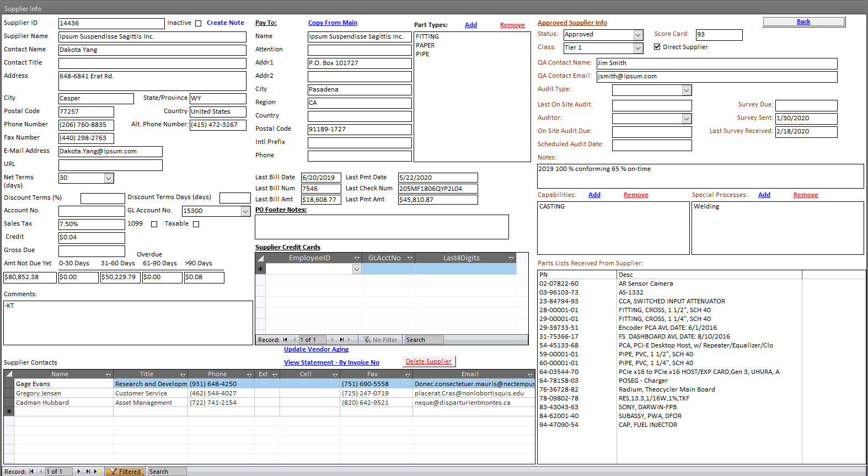Click the Supplier ID field
The width and height of the screenshot is (868, 476).
pyautogui.click(x=111, y=23)
